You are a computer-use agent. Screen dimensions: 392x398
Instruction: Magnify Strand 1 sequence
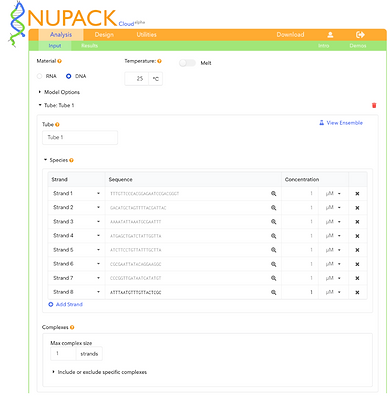[274, 194]
